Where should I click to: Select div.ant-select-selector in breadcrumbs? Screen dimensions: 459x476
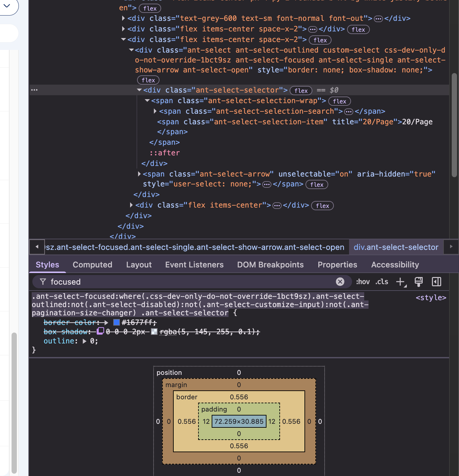click(x=396, y=247)
